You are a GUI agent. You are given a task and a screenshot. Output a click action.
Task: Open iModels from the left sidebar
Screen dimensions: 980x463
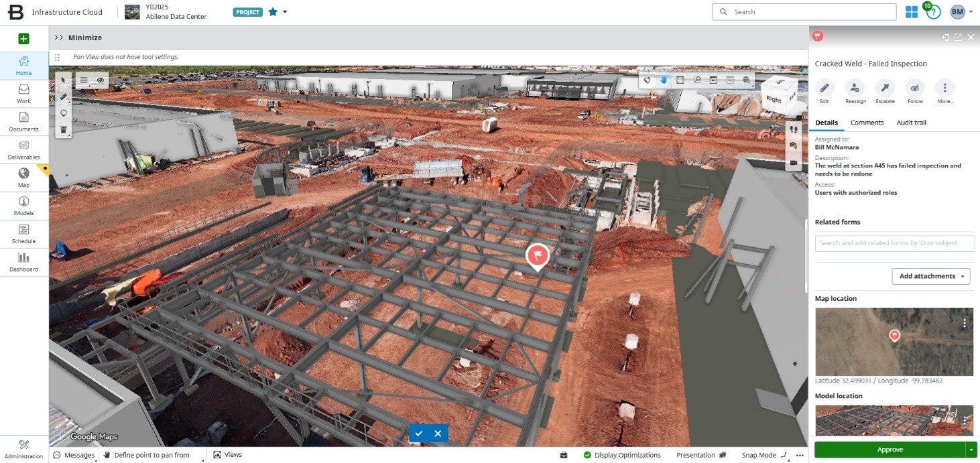[24, 205]
